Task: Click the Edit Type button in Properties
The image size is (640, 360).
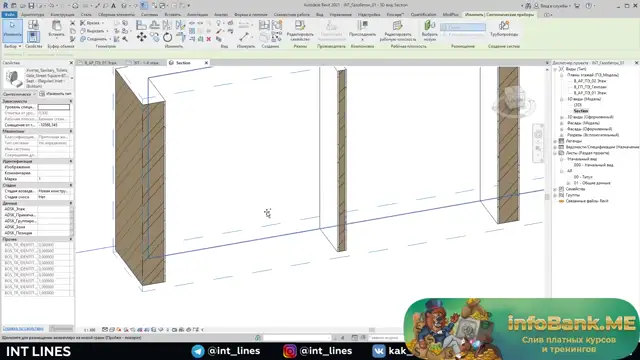Action: click(x=55, y=94)
